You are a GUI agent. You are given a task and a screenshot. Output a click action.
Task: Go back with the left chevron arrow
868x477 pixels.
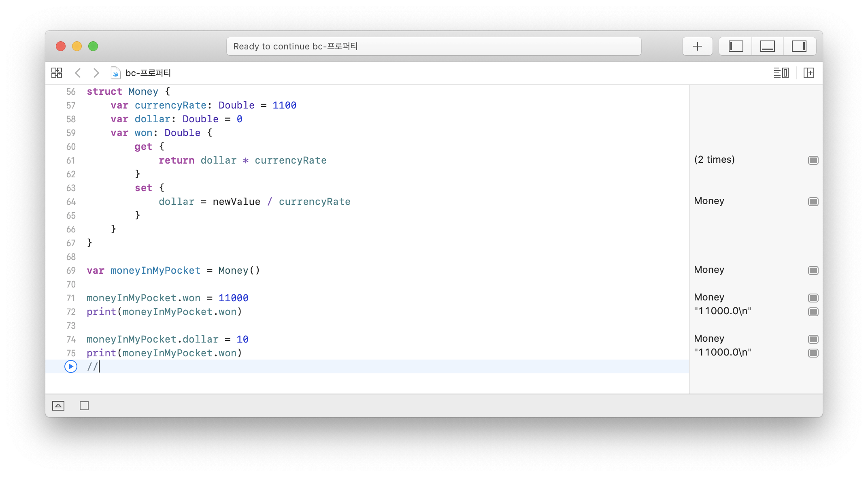point(78,73)
